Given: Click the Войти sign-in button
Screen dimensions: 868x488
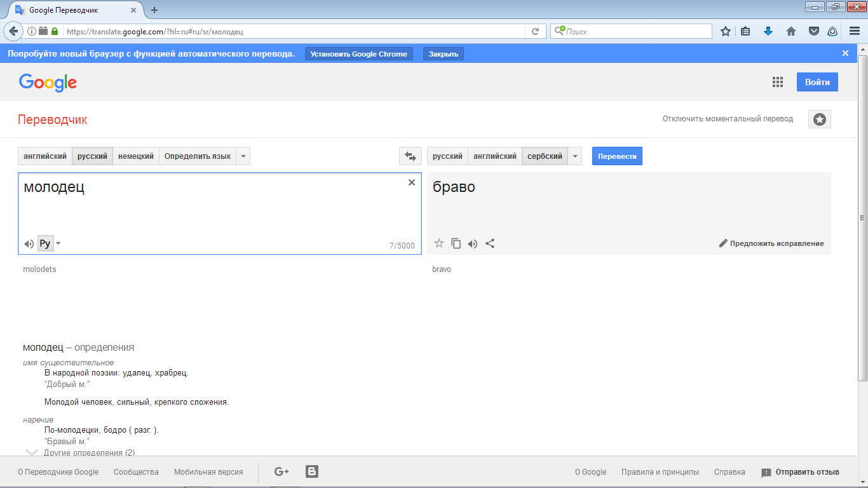Looking at the screenshot, I should [x=817, y=82].
